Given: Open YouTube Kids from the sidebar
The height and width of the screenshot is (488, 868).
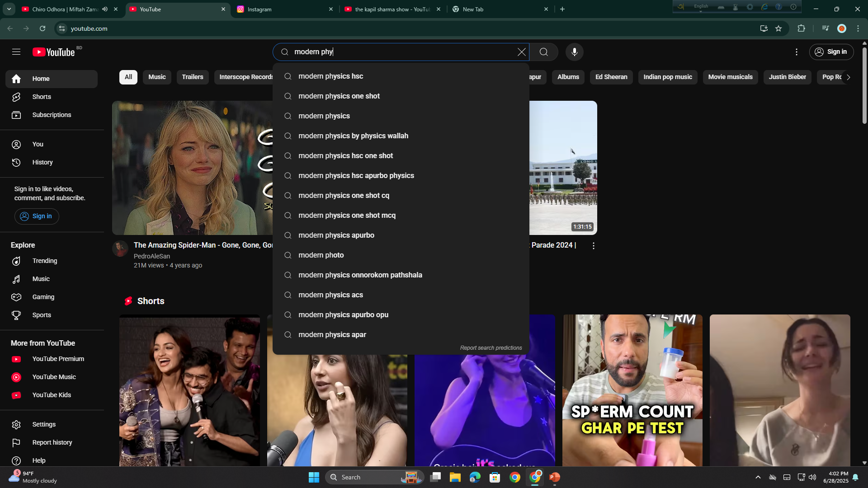Looking at the screenshot, I should (x=52, y=395).
